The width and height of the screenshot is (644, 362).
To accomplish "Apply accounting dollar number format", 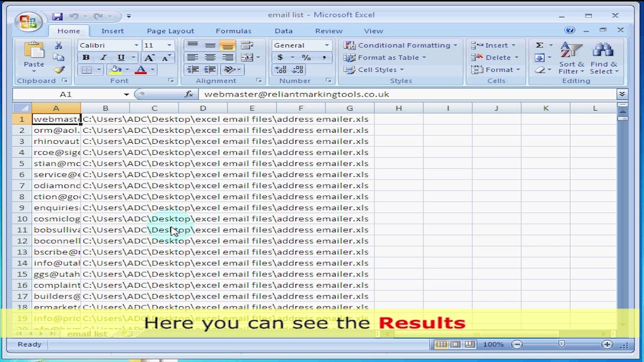I will (280, 58).
